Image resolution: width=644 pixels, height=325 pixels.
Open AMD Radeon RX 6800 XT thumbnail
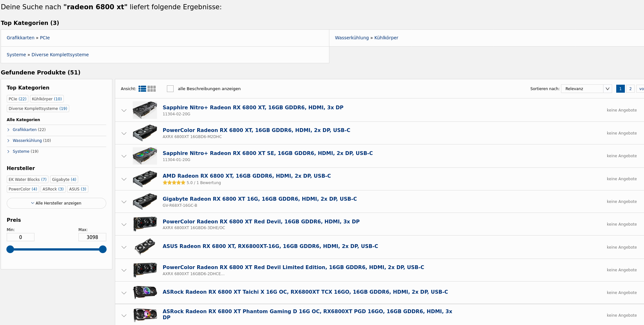point(145,179)
